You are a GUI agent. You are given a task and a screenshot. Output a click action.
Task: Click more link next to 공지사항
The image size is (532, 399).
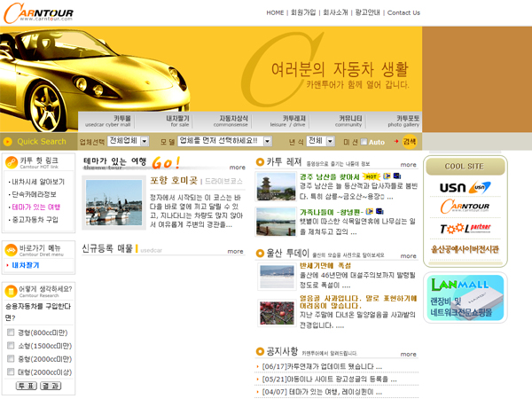(408, 354)
